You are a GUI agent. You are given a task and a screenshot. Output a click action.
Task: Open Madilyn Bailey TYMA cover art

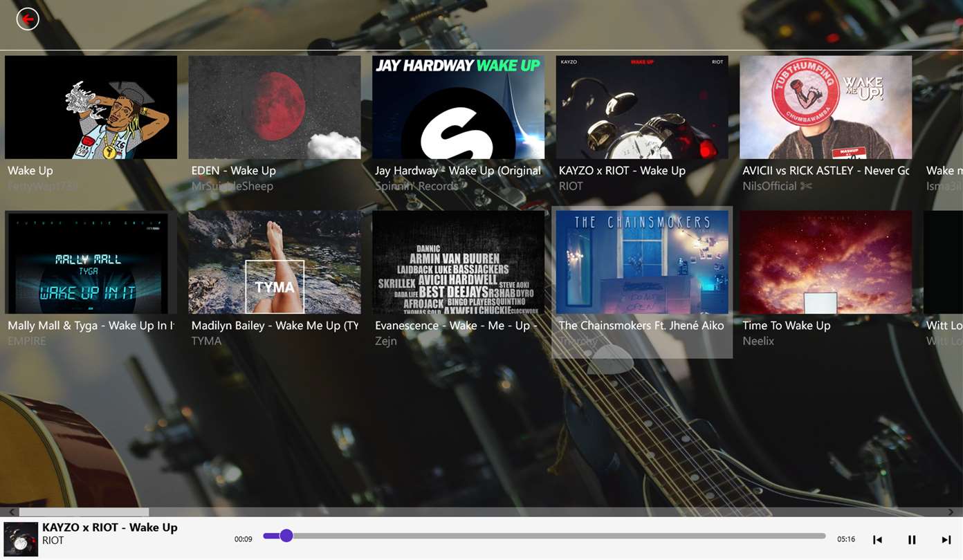point(275,262)
